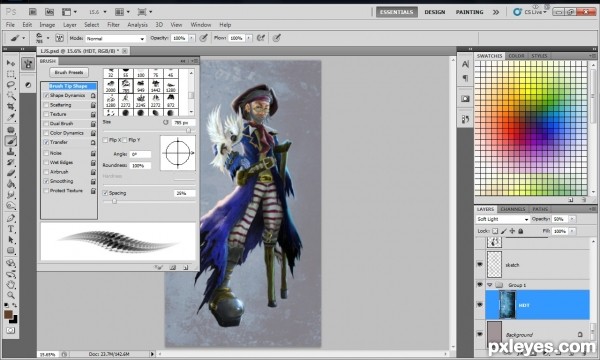Hide the sketch layer

480,264
